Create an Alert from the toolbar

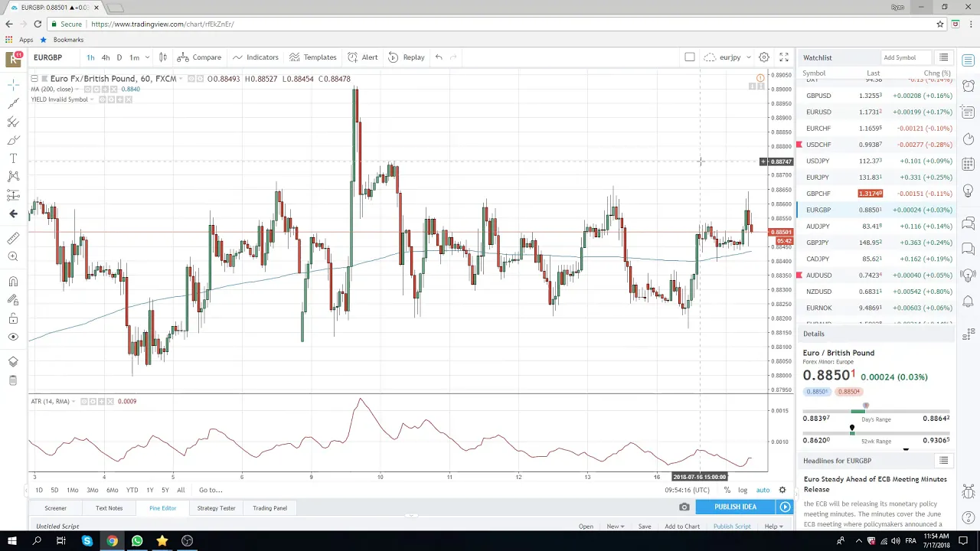click(x=363, y=57)
